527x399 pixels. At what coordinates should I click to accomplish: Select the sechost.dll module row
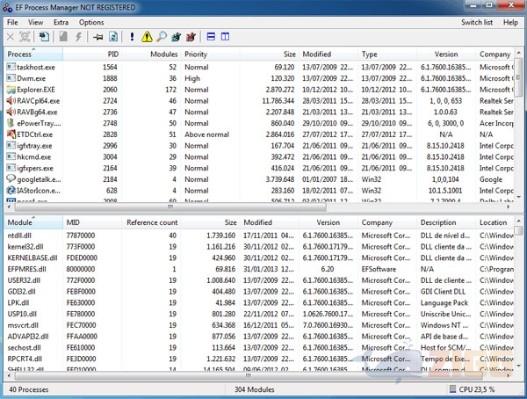tap(259, 347)
